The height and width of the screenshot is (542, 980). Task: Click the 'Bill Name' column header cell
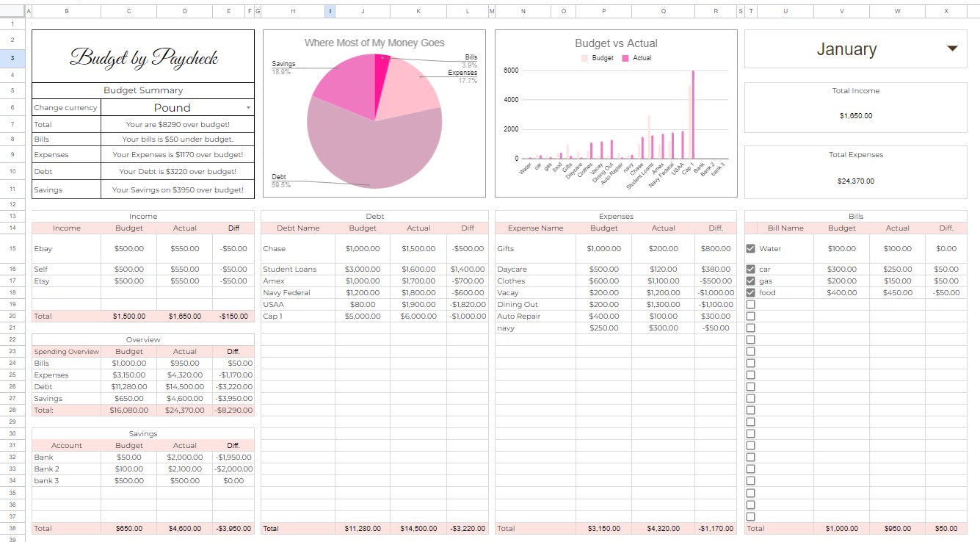click(785, 228)
